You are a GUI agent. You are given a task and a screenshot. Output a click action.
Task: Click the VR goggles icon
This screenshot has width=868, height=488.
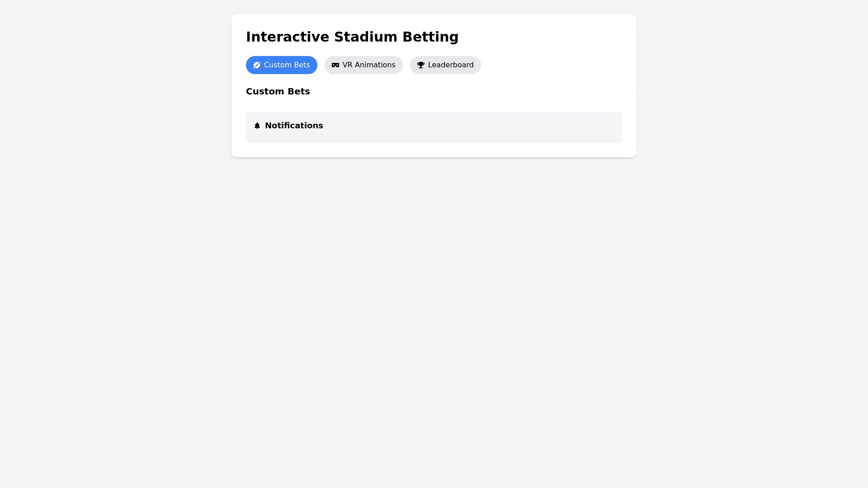pyautogui.click(x=335, y=65)
